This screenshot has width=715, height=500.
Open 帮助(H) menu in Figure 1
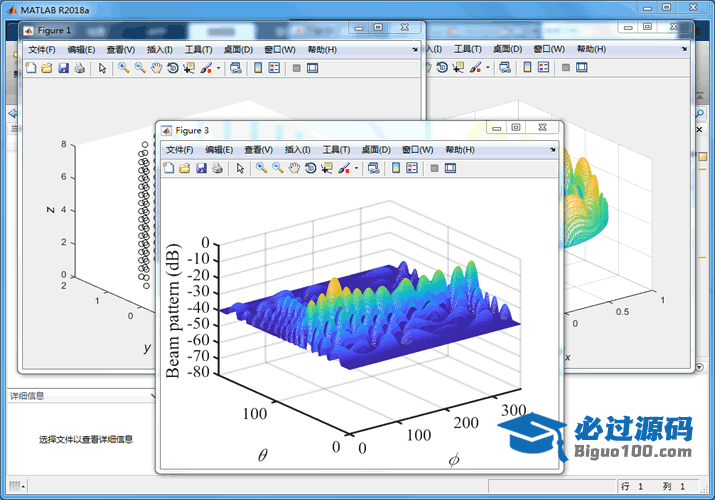(x=322, y=50)
